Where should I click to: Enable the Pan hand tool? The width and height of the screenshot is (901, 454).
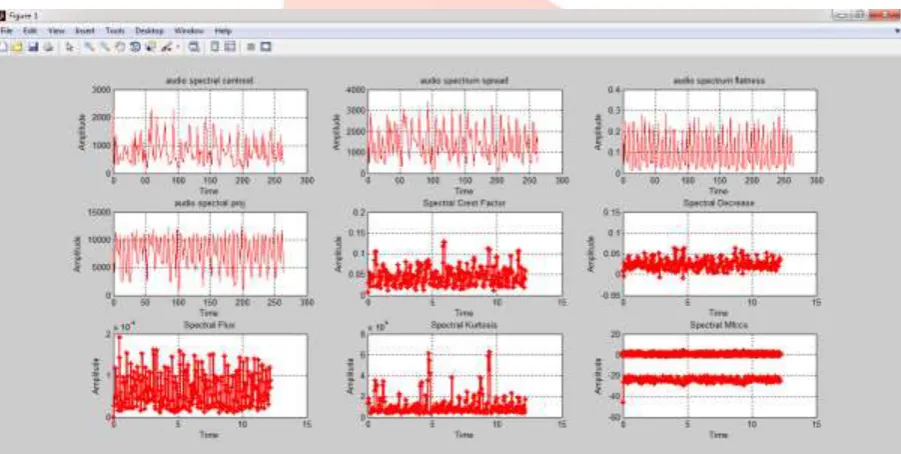pos(120,47)
